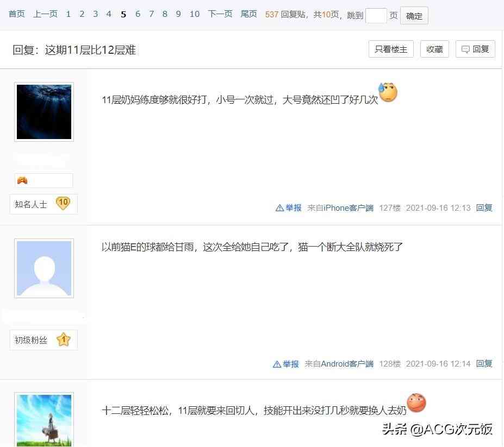Show only the thread starter's posts (只看楼主)
Viewport: 504px width, 447px height.
(391, 49)
